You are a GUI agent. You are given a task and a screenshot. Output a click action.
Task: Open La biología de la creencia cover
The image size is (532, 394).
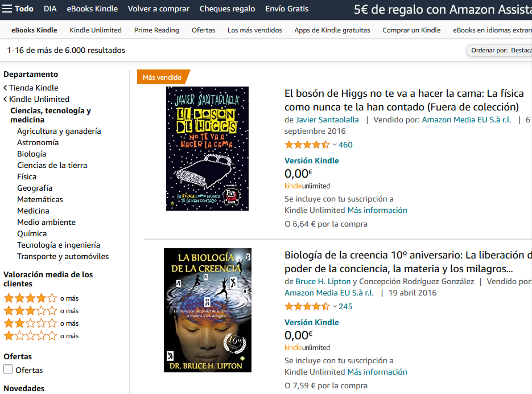(x=208, y=310)
